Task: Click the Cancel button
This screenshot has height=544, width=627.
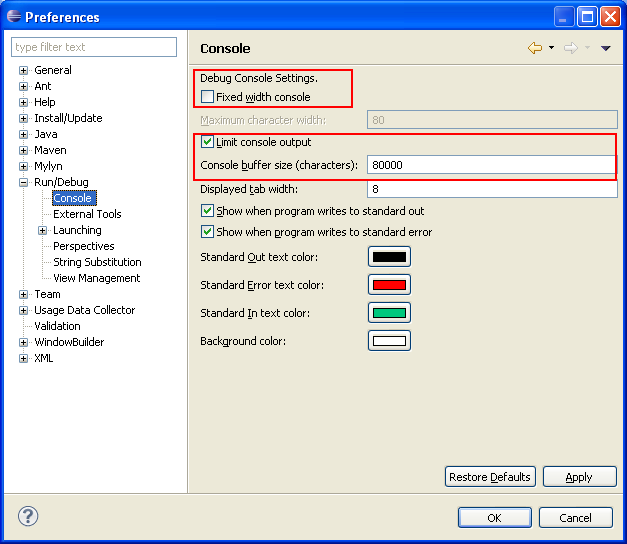Action: 575,518
